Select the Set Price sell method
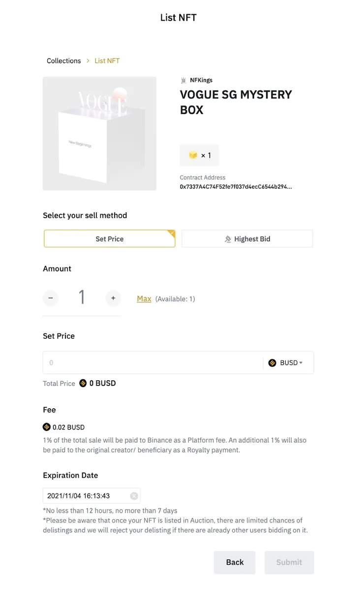The width and height of the screenshot is (364, 594). (x=109, y=239)
